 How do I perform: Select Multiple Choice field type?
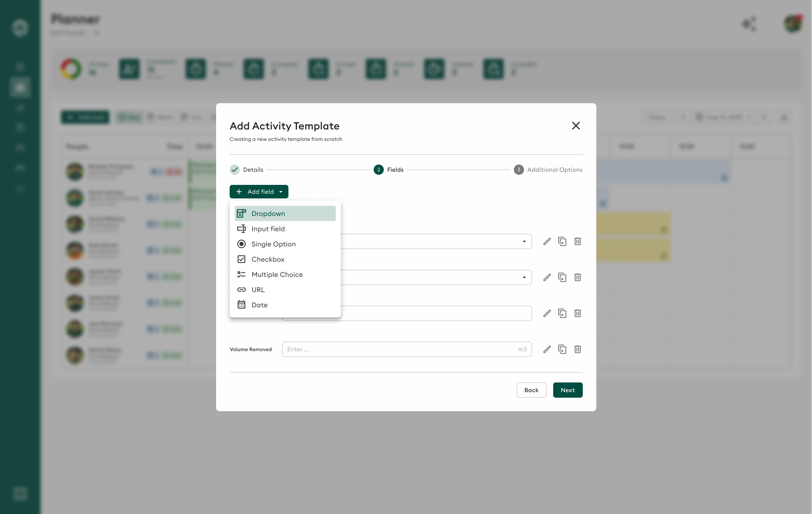(x=277, y=275)
